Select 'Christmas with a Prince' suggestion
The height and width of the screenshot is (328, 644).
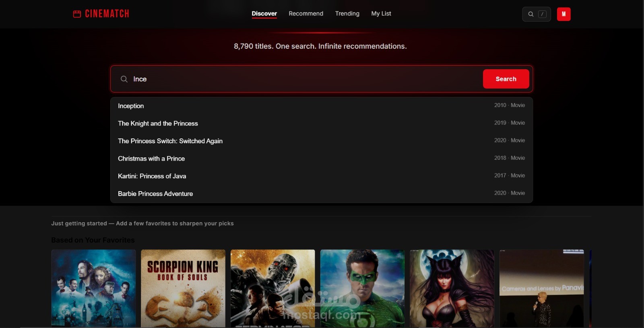[322, 159]
